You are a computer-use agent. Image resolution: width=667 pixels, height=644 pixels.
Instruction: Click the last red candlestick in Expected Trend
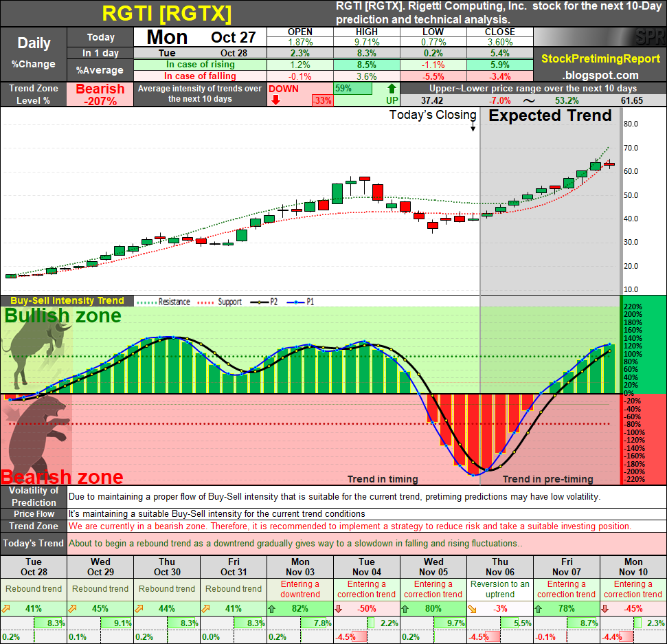pos(609,164)
